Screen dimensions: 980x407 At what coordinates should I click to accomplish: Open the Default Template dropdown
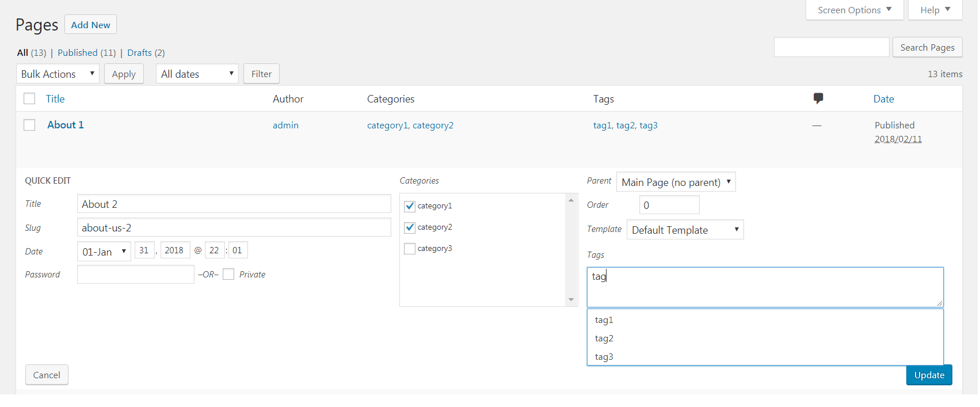[x=685, y=230]
